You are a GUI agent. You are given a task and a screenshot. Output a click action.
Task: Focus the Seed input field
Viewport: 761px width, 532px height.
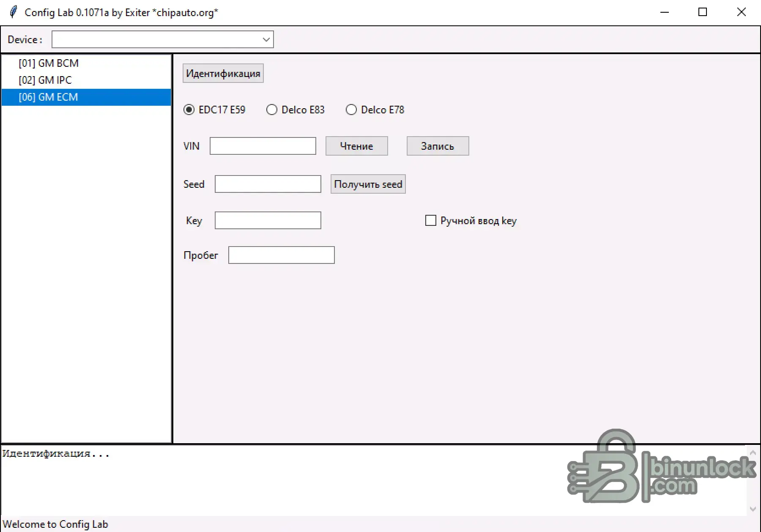tap(268, 184)
